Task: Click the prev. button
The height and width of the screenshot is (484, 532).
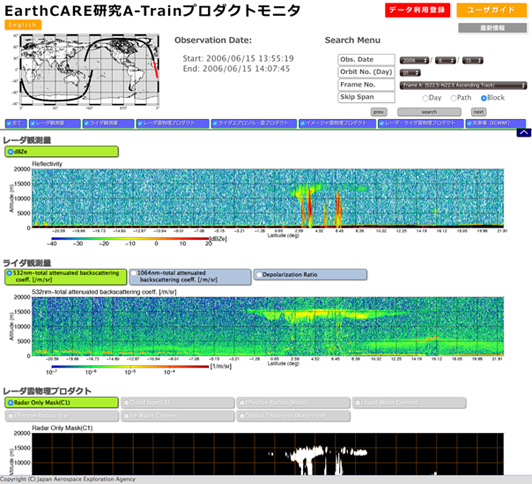Action: (x=379, y=112)
